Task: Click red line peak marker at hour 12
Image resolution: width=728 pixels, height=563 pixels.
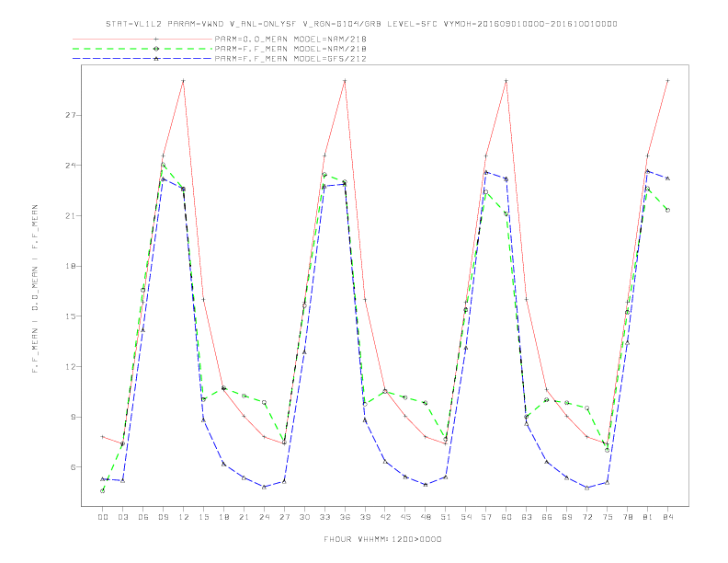Action: click(184, 81)
